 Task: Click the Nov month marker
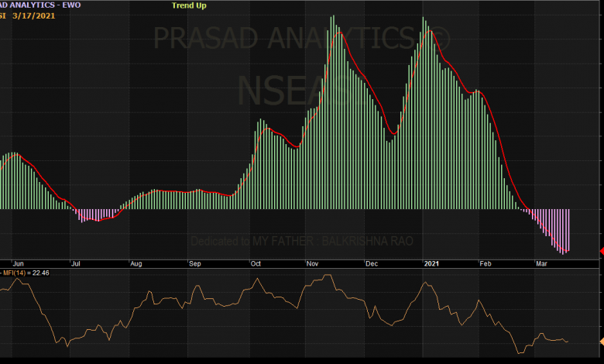click(313, 264)
